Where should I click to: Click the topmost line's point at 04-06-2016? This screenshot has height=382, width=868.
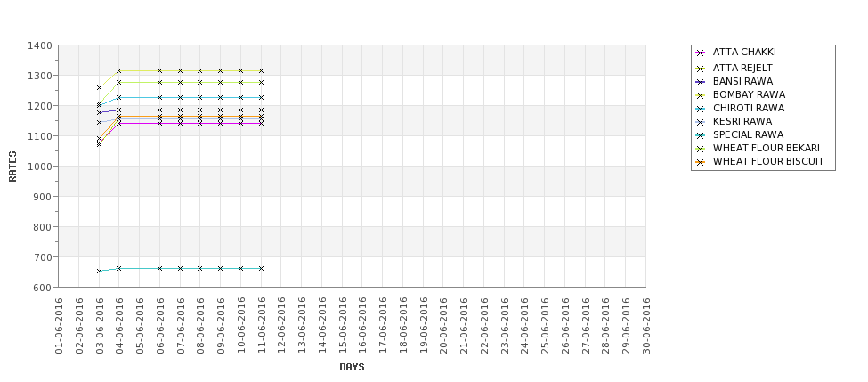[119, 71]
